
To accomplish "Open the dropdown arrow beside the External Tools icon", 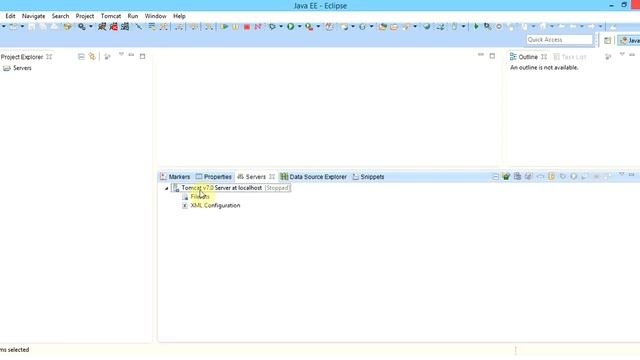I will tap(318, 27).
